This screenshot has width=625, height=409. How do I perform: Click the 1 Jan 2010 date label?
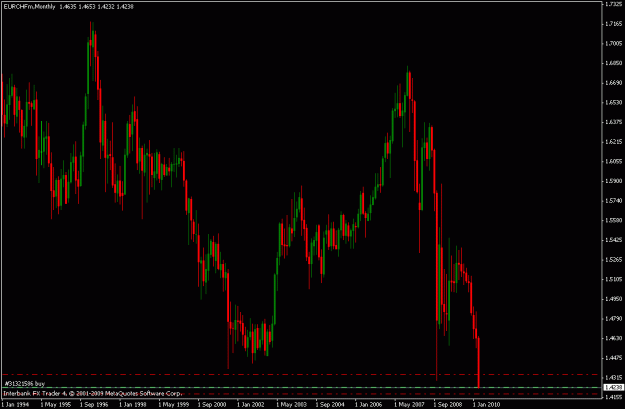pos(487,405)
